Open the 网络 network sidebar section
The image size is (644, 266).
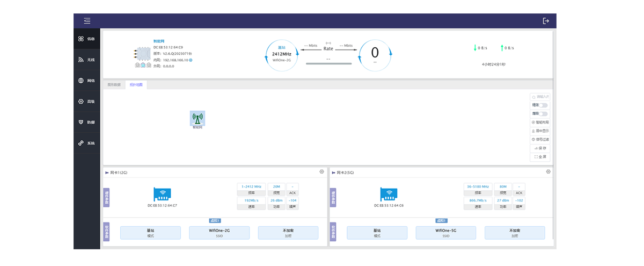tap(86, 81)
